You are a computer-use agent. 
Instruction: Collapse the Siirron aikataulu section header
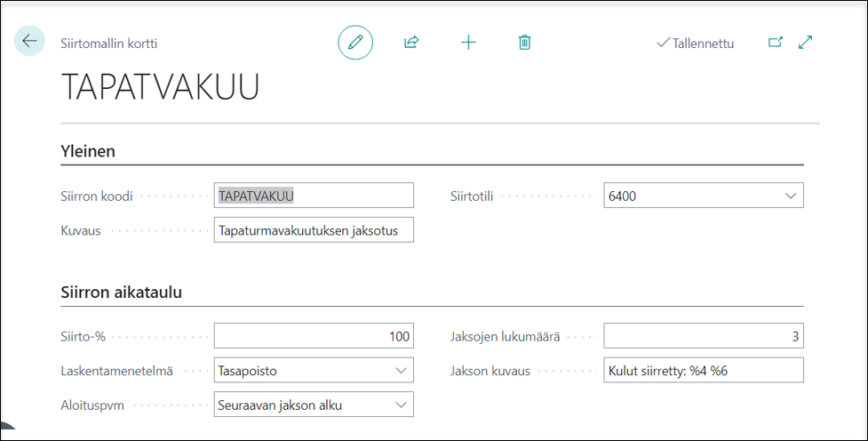(x=121, y=292)
